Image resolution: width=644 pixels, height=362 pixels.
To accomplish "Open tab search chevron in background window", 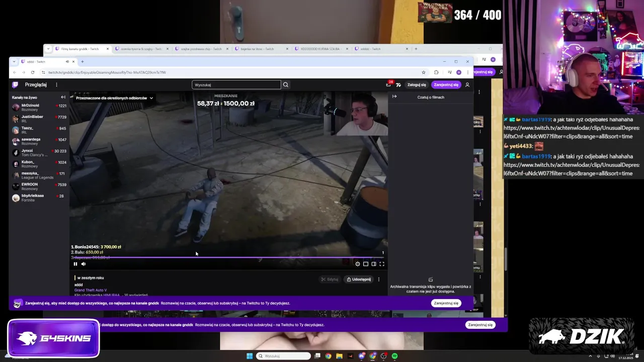I will pos(48,49).
